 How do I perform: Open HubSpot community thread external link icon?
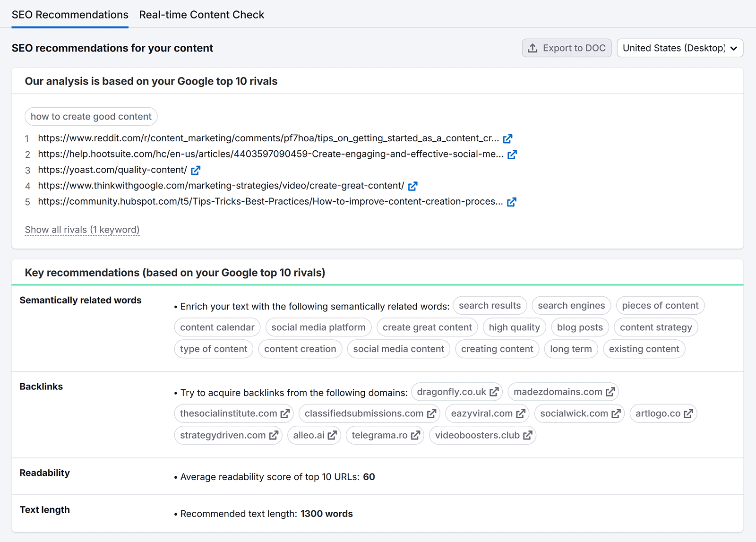pyautogui.click(x=512, y=202)
